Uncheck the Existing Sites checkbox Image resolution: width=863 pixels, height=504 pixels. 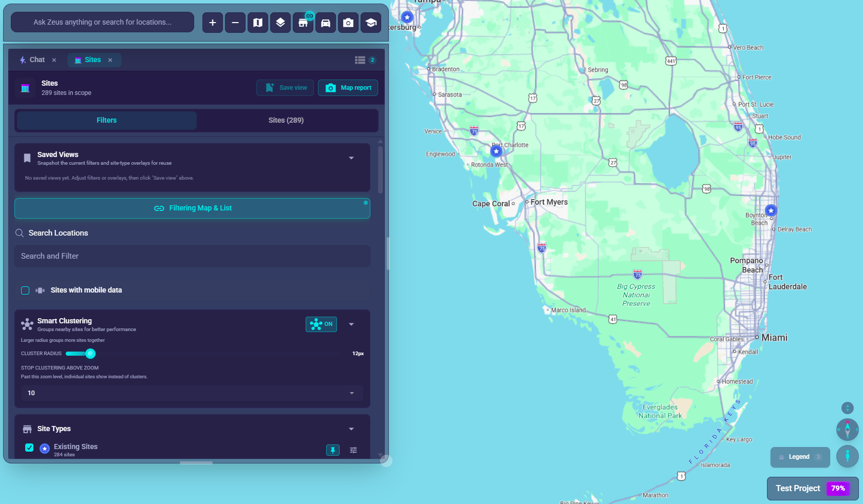point(29,448)
